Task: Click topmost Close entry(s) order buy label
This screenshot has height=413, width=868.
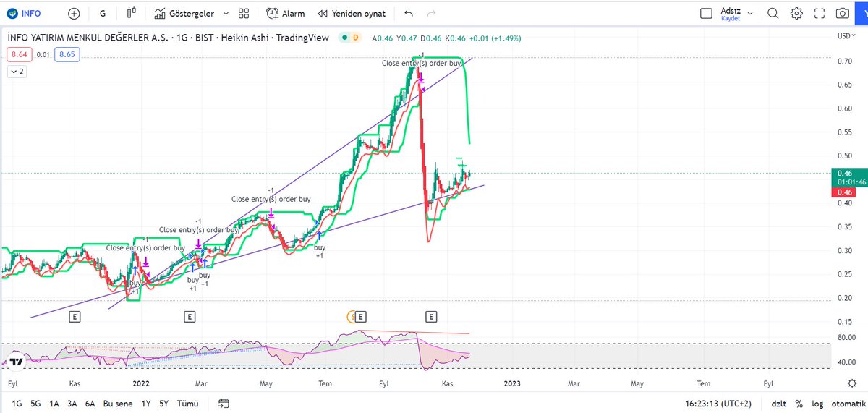Action: (x=422, y=64)
